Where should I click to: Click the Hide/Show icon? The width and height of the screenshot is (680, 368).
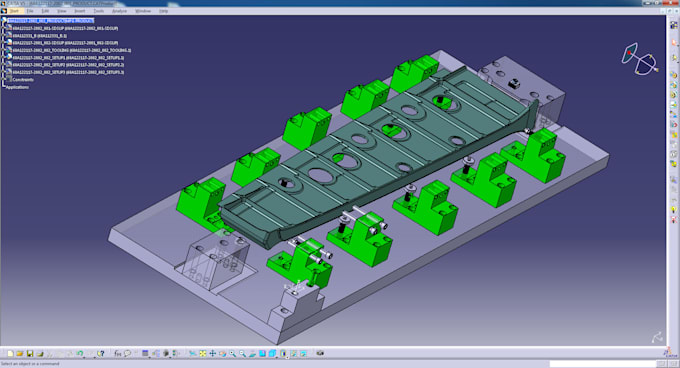coord(294,354)
